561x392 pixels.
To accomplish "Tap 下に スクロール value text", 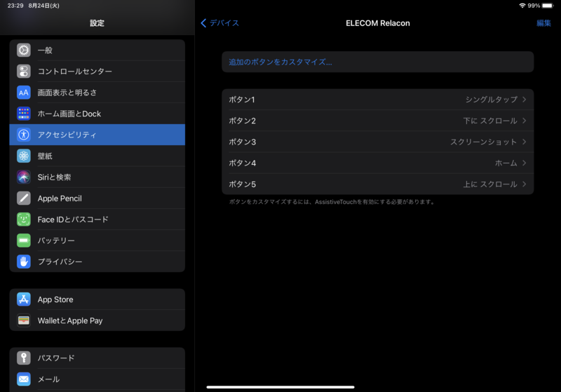I will pos(490,121).
